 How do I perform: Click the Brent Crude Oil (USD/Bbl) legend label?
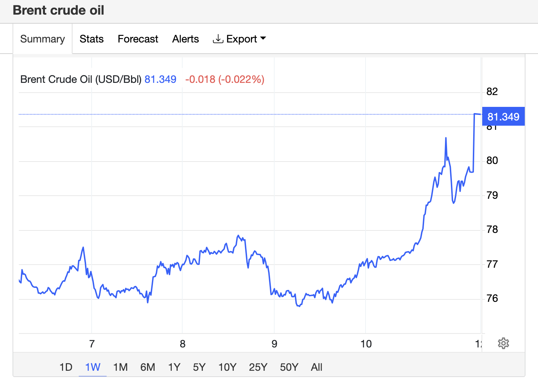[x=81, y=79]
